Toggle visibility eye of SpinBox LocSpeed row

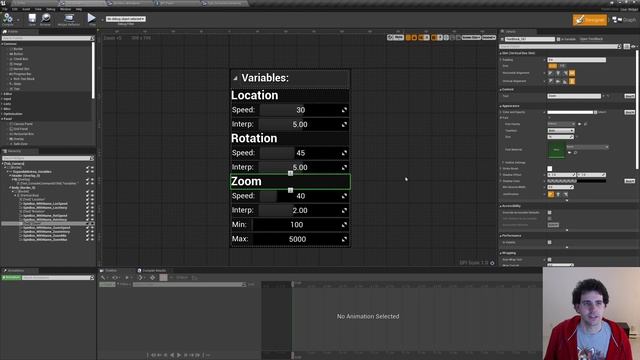pos(92,203)
